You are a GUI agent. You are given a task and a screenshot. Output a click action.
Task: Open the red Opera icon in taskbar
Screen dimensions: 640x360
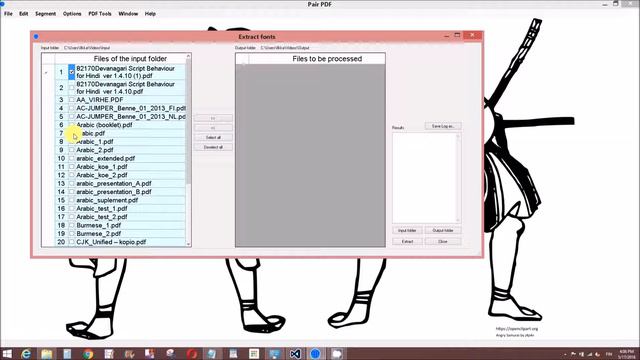192,353
